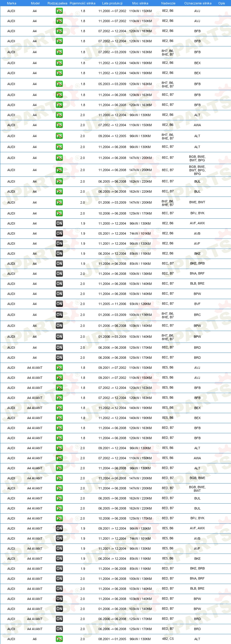Select the 08.2001 -> 01.2005 production years cell
The width and height of the screenshot is (231, 644).
coord(112,639)
